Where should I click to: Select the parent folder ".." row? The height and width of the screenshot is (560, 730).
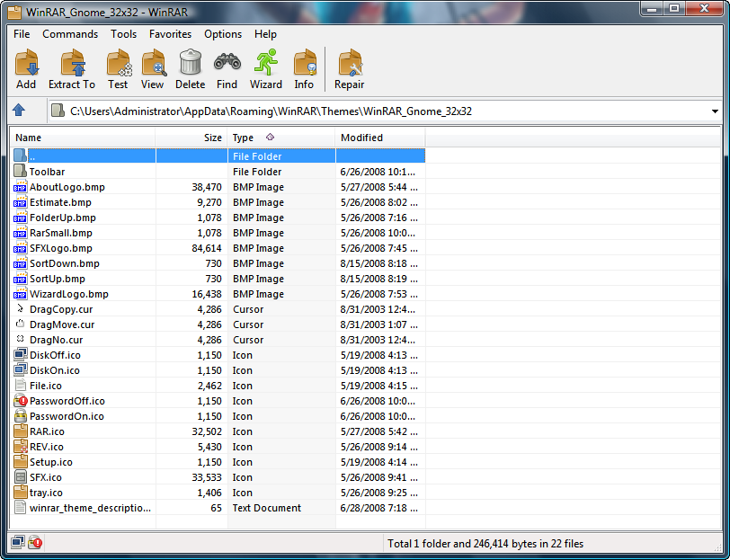coord(218,156)
